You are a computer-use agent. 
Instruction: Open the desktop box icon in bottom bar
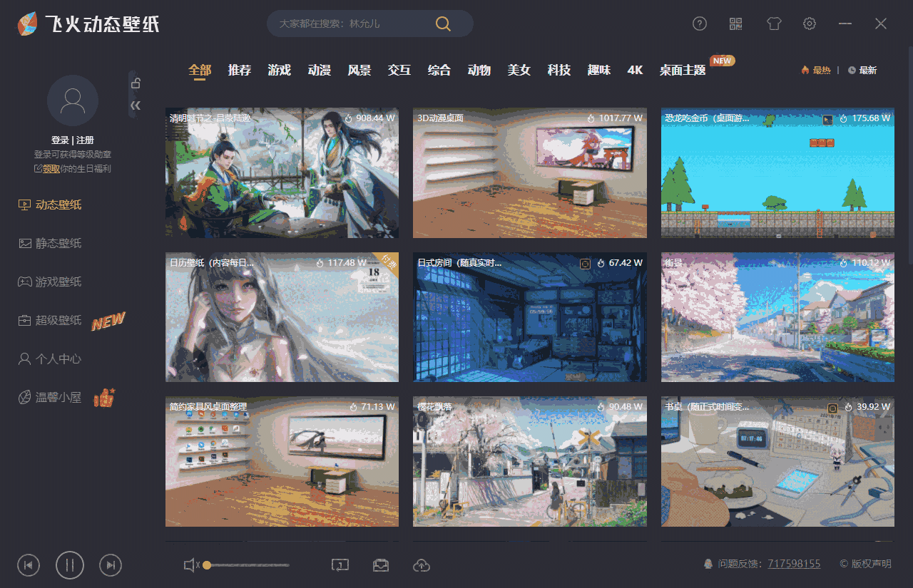(381, 565)
